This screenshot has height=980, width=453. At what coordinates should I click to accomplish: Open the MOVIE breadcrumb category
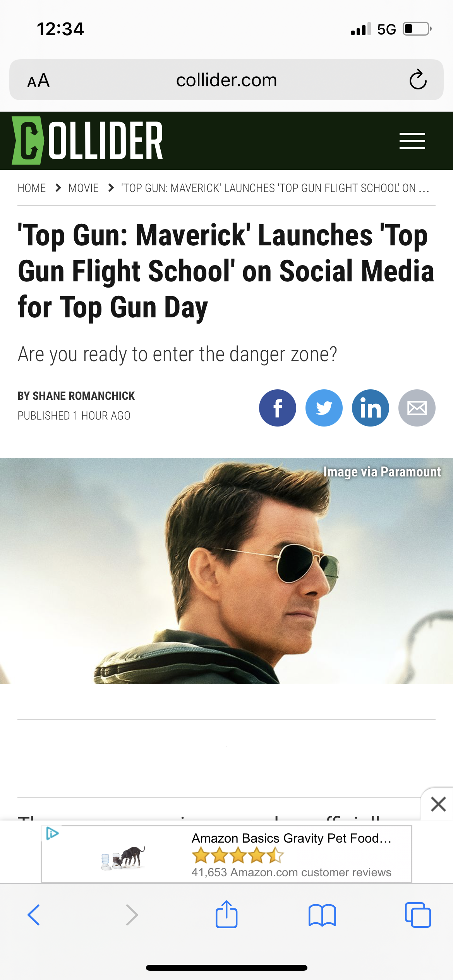(x=84, y=188)
